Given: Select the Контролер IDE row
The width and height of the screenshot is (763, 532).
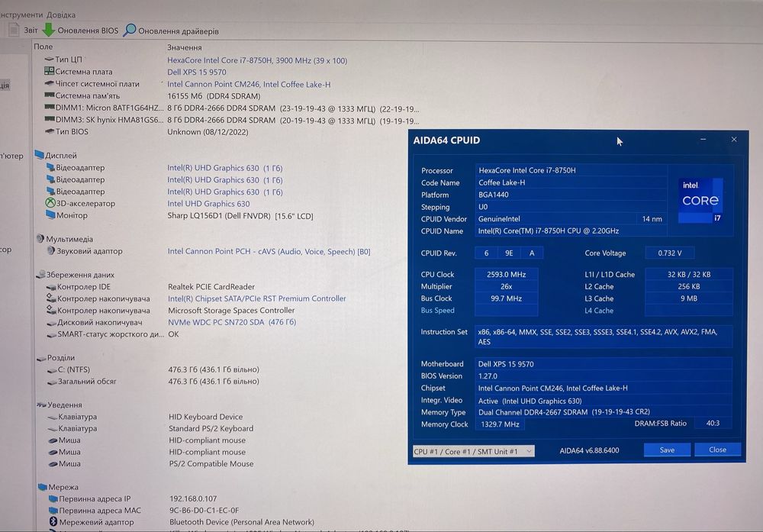Looking at the screenshot, I should pyautogui.click(x=151, y=287).
